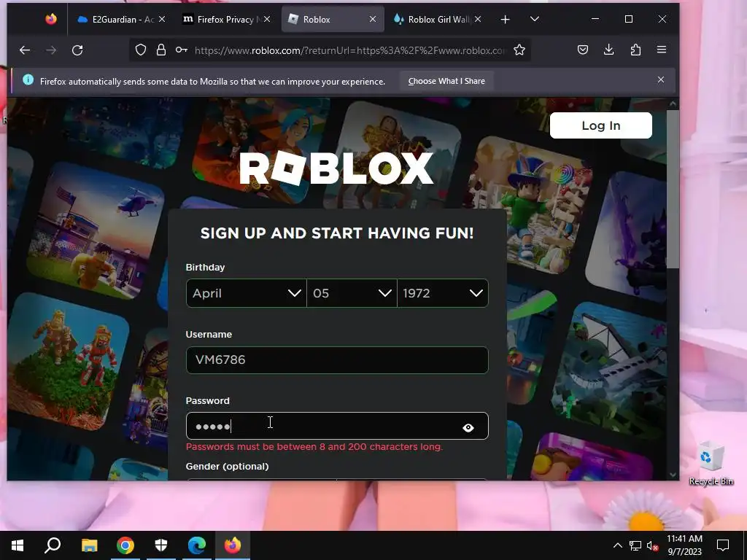Open the Windows Start menu
Viewport: 747px width, 560px height.
(x=18, y=545)
